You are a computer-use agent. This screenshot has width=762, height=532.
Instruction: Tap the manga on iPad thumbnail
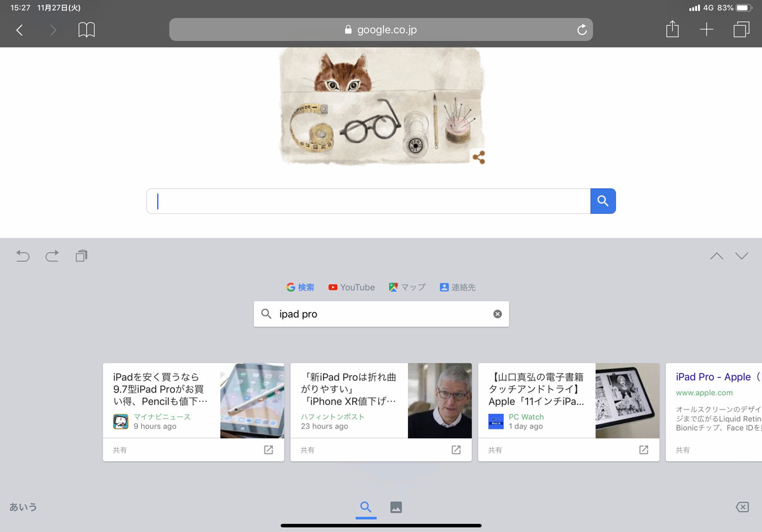point(627,401)
